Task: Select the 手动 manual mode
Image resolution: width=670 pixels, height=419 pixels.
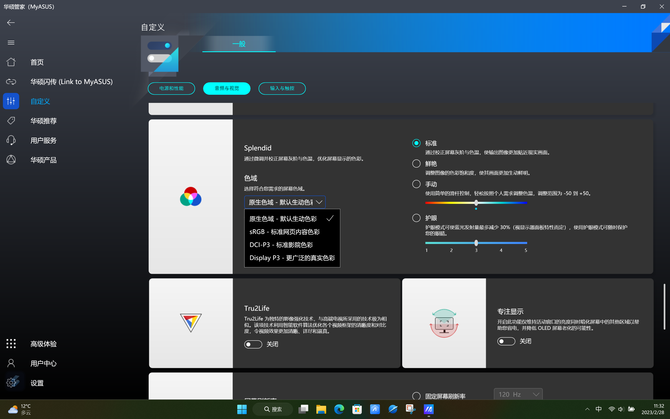Action: (416, 184)
